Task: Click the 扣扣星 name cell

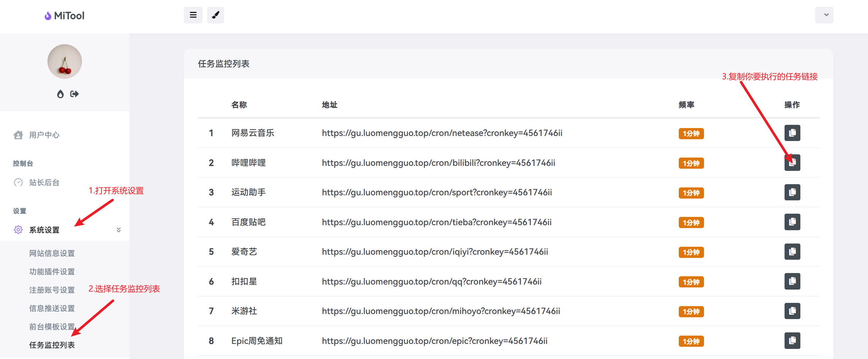Action: click(244, 282)
